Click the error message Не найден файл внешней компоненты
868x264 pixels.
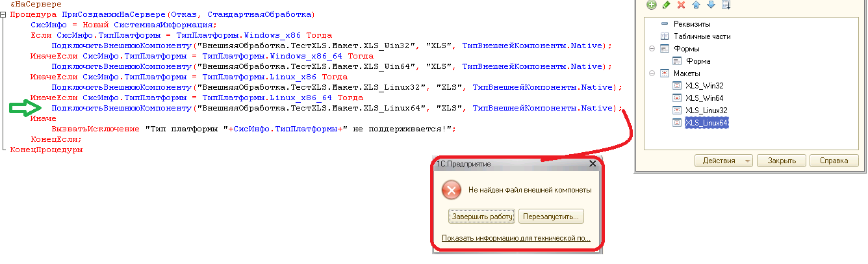coord(530,190)
